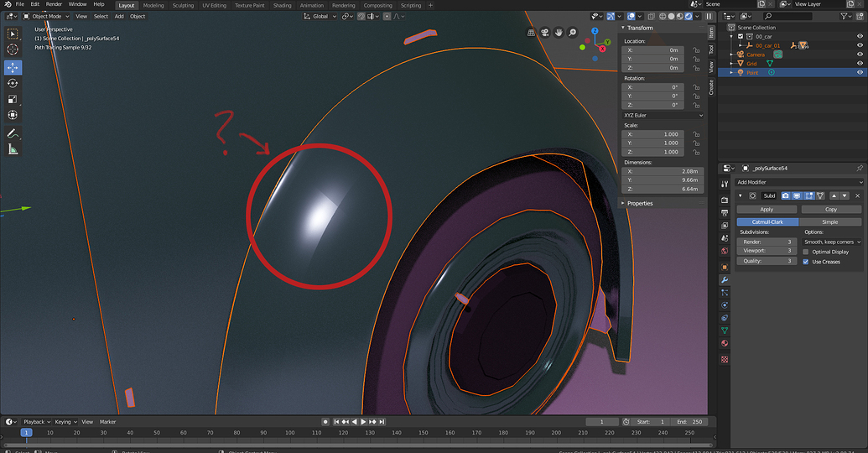Viewport: 868px width, 453px height.
Task: Hide the Camera object in outliner
Action: tap(860, 55)
